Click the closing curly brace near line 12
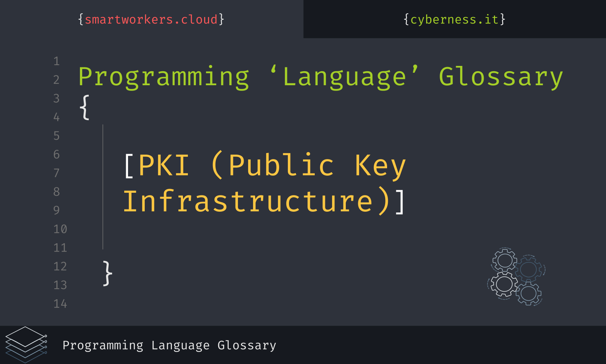 point(108,273)
